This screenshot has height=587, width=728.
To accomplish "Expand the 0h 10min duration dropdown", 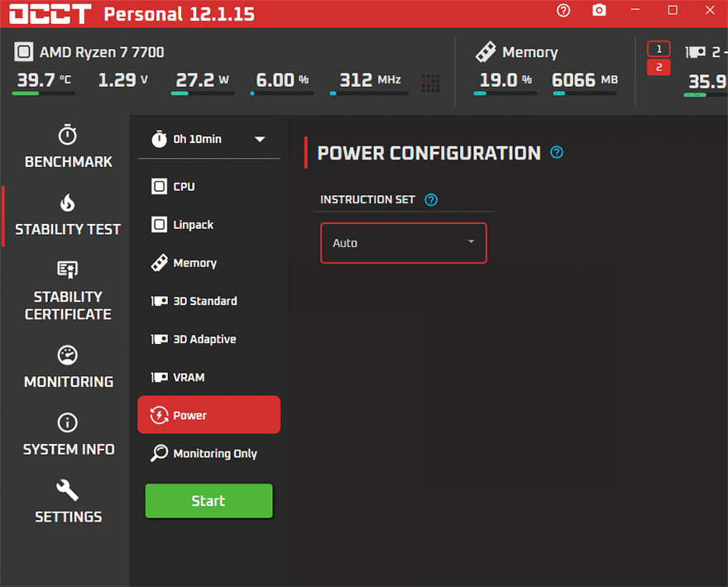I will pos(209,139).
